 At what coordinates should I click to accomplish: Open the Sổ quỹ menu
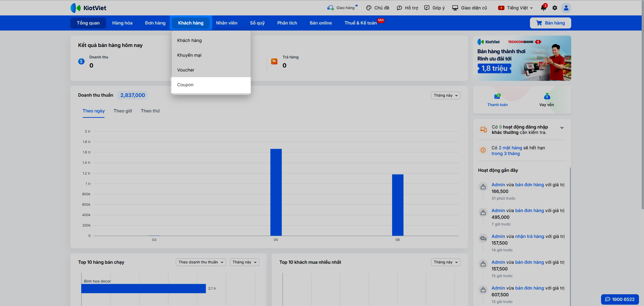click(257, 23)
